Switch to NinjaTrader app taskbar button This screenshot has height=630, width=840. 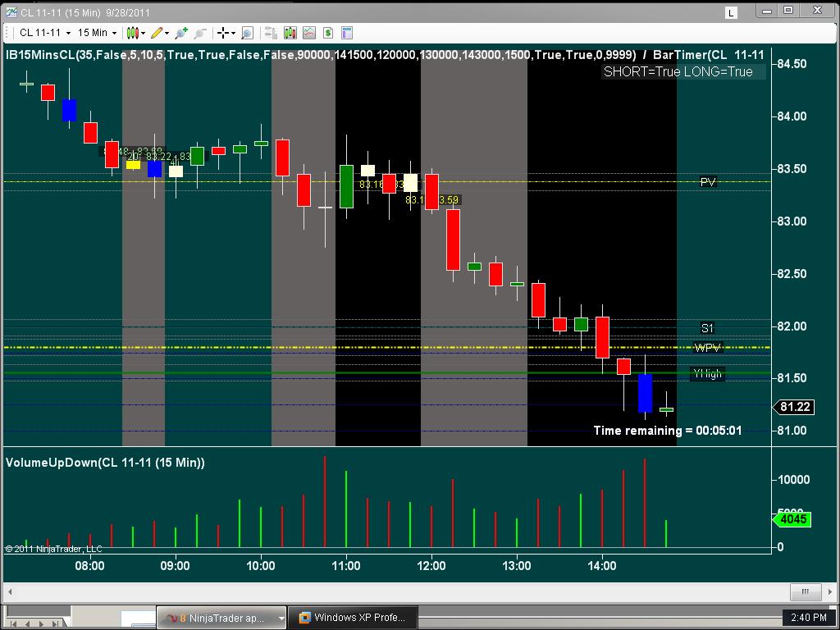pos(221,618)
